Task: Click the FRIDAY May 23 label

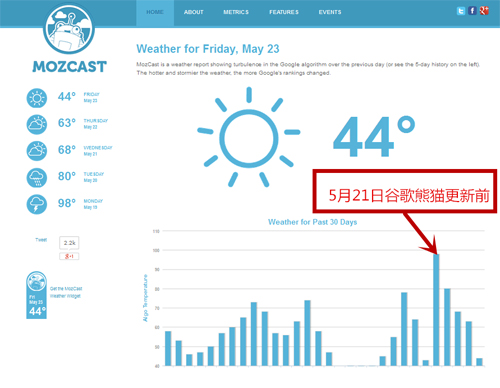Action: 92,97
